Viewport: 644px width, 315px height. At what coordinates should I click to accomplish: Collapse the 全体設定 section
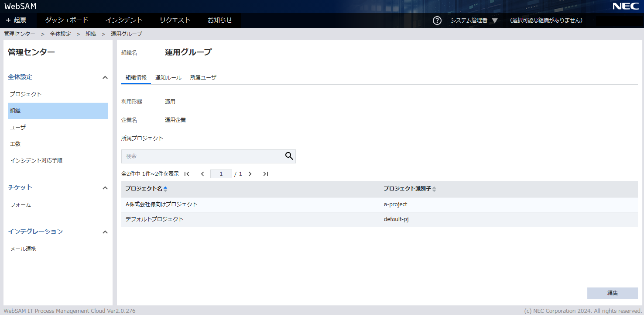tap(105, 77)
